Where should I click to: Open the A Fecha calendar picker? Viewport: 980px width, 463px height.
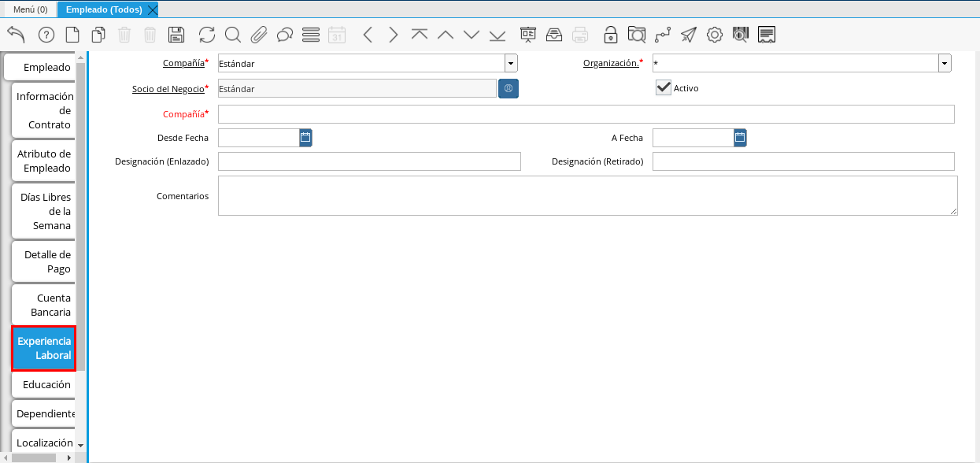coord(741,138)
